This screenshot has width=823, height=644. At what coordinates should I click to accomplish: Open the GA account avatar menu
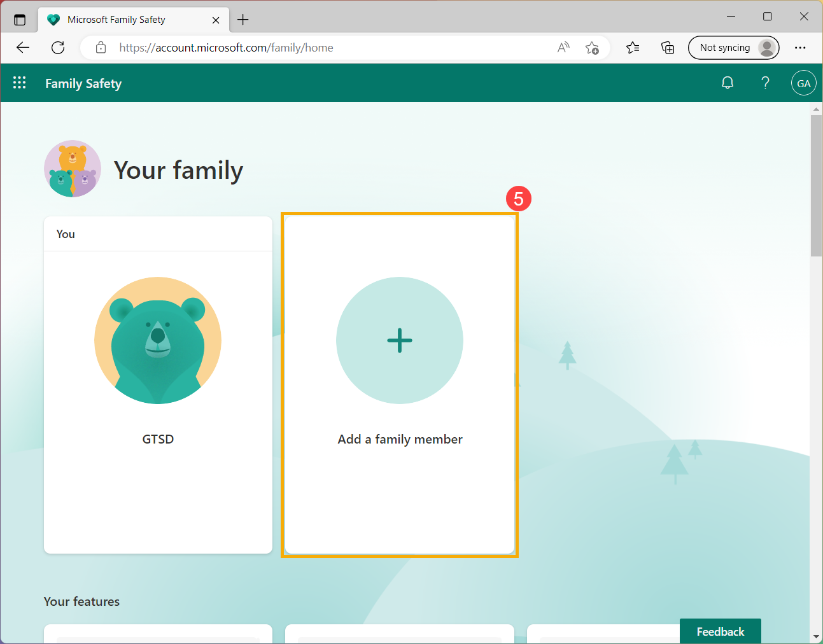click(803, 83)
